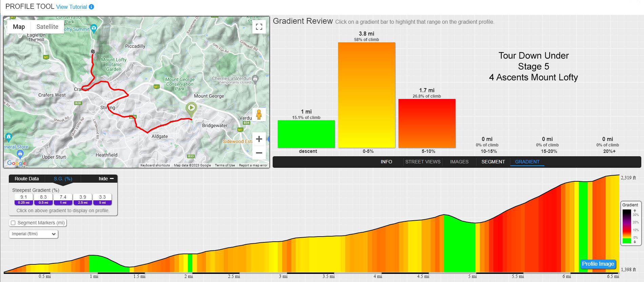Click the Upper Sturt label on map
644x282 pixels.
pos(54,157)
